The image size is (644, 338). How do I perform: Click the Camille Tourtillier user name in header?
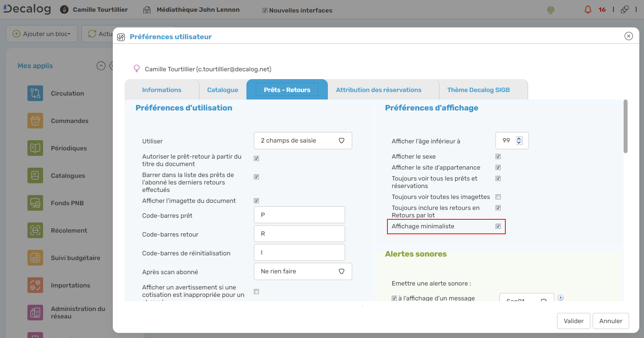pyautogui.click(x=100, y=10)
